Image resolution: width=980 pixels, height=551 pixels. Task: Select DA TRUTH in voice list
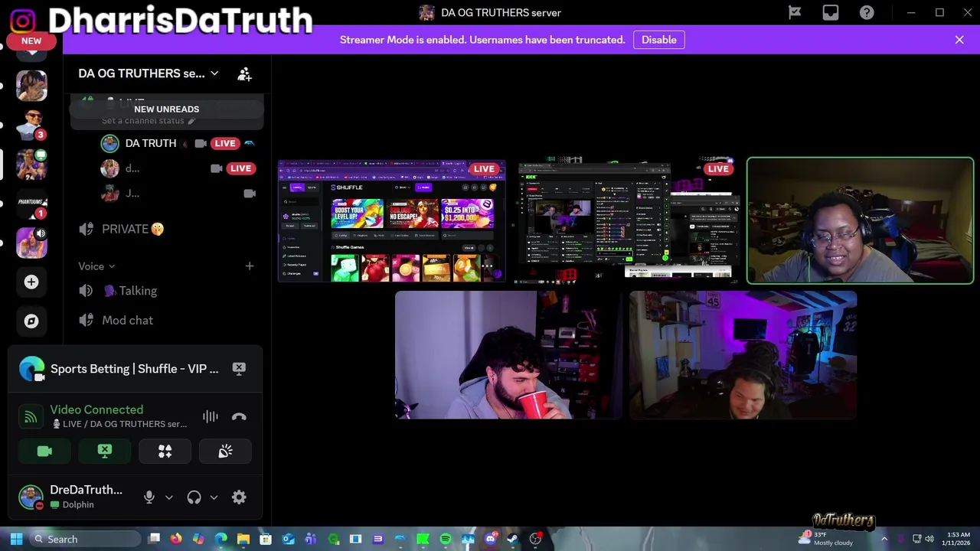[x=150, y=143]
